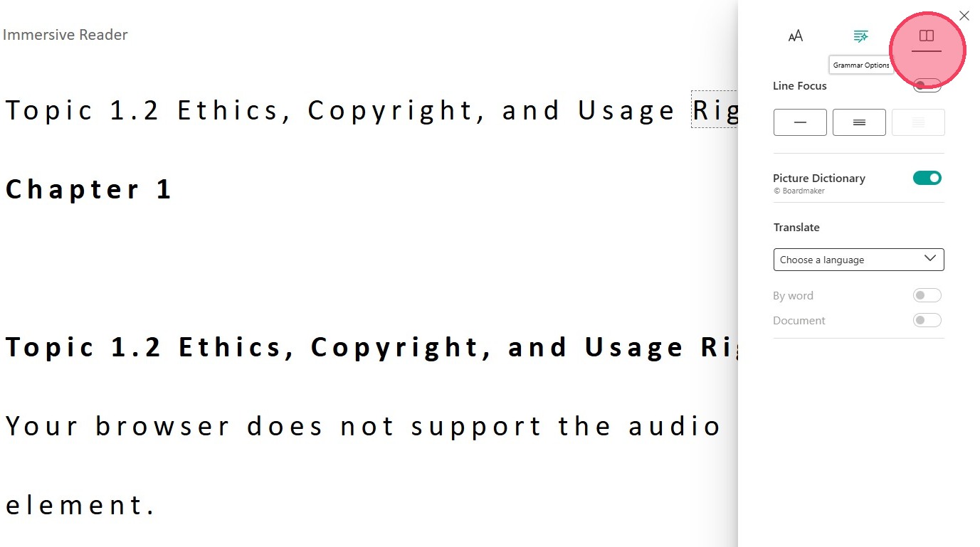
Task: Select the Reading Preferences book icon
Action: (x=926, y=36)
